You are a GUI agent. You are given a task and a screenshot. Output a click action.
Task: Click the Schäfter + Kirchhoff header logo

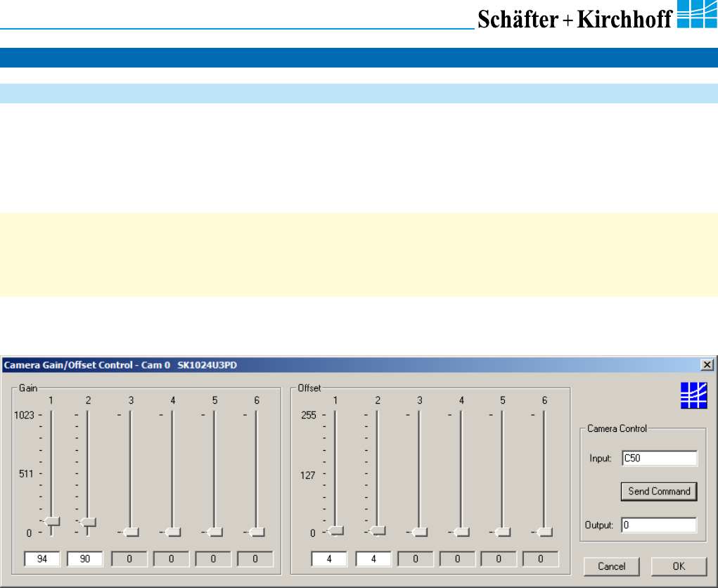tap(596, 15)
